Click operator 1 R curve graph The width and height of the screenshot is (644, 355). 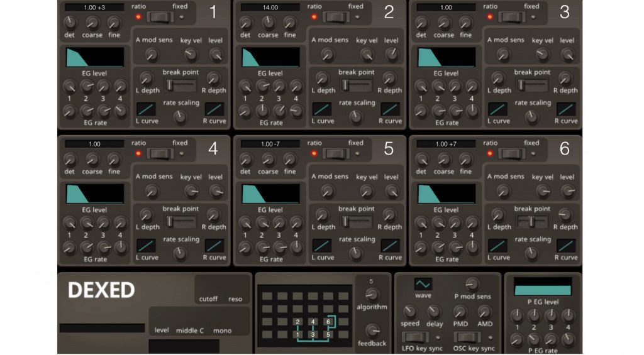click(214, 109)
